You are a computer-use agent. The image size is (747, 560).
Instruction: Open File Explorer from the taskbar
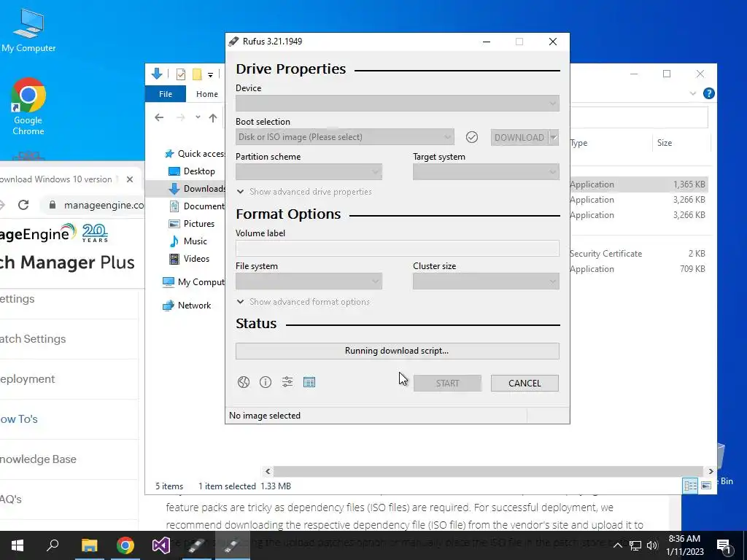(89, 545)
